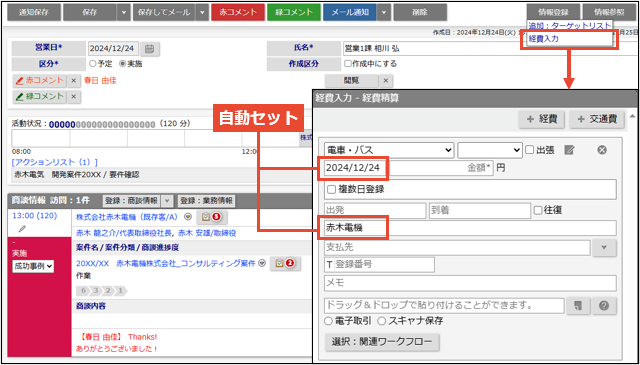Click the pencil icon under 13:00 (120)
This screenshot has height=365, width=640.
coord(22,229)
